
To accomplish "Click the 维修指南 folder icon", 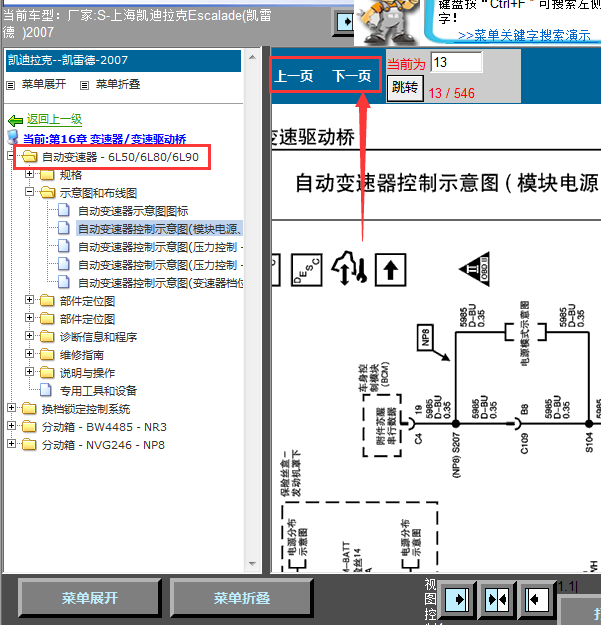I will pyautogui.click(x=47, y=355).
